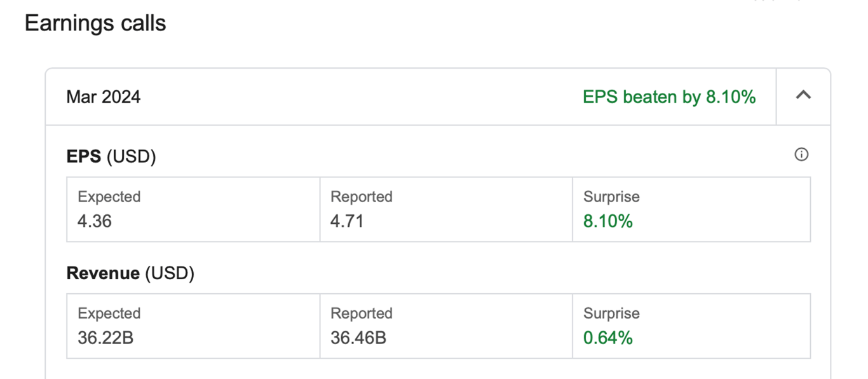Select the Mar 2024 earnings date label
Screen dimensions: 868x379
tap(104, 97)
